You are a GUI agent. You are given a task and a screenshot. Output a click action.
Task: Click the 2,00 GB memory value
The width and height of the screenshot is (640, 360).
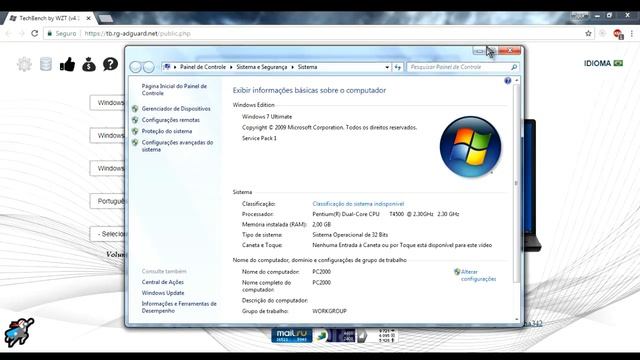click(x=322, y=224)
